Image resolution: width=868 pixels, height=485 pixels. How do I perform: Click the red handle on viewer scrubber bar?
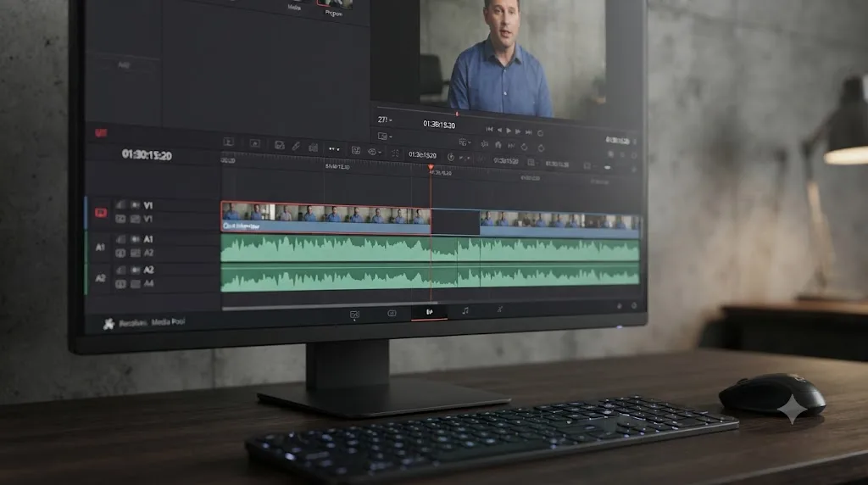pyautogui.click(x=457, y=114)
